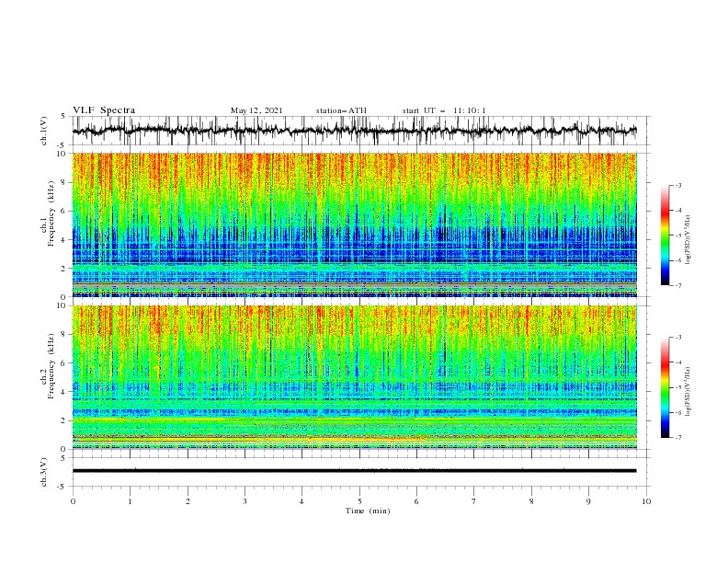Viewport: 728px width, 563px height.
Task: Click the 'station=ATH' label
Action: [x=341, y=110]
